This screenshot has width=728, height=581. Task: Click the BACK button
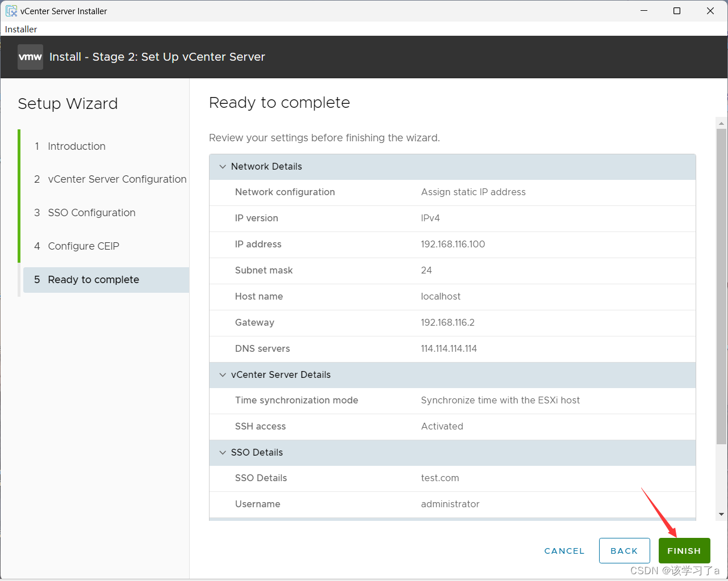[625, 550]
